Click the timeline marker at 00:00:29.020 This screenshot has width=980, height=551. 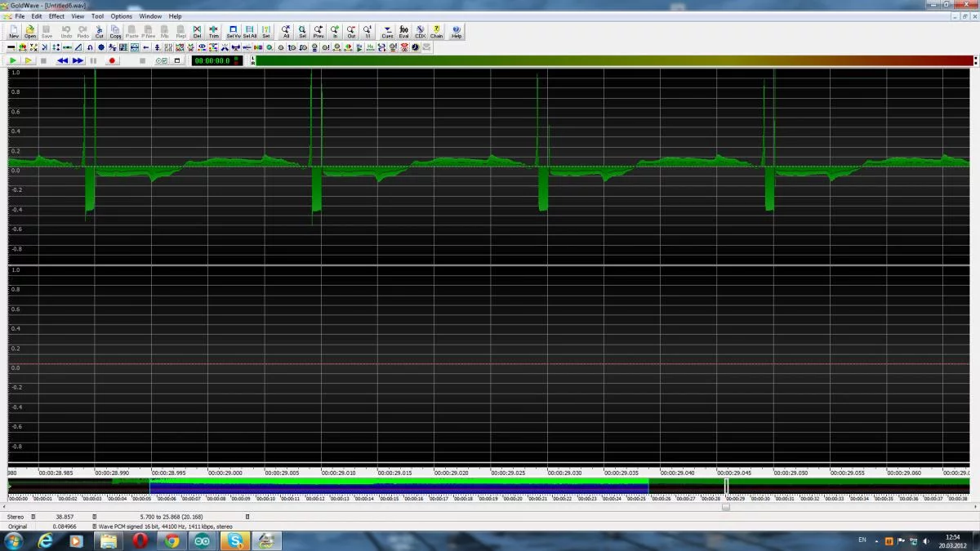[452, 473]
